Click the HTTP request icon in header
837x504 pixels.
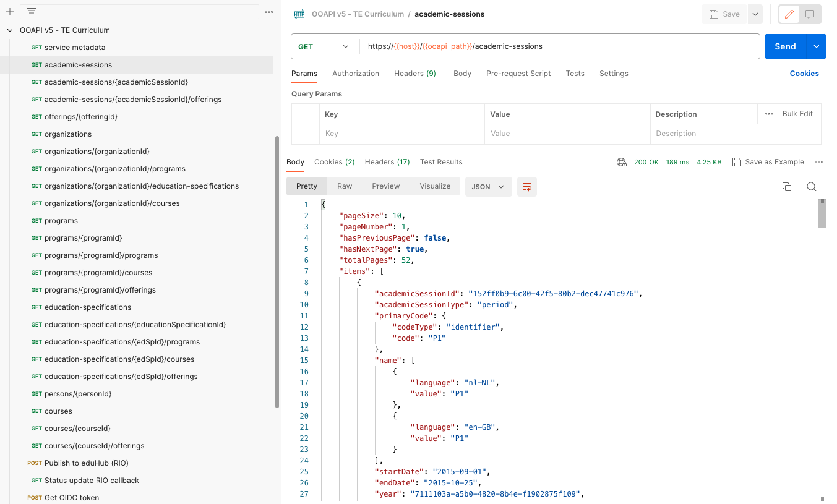[x=299, y=14]
